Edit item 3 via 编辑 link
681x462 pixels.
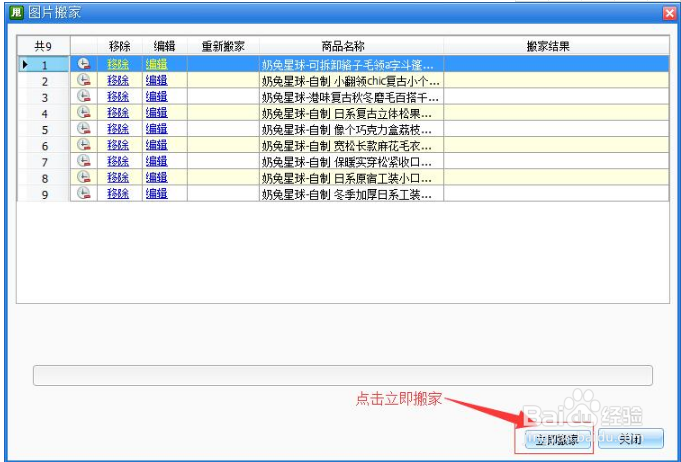point(157,97)
